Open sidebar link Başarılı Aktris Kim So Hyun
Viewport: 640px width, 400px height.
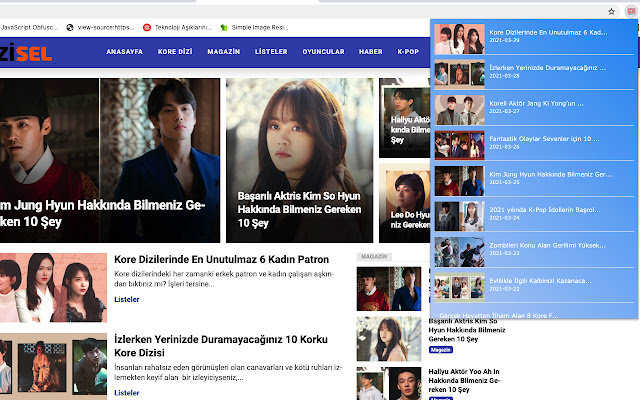[x=467, y=330]
